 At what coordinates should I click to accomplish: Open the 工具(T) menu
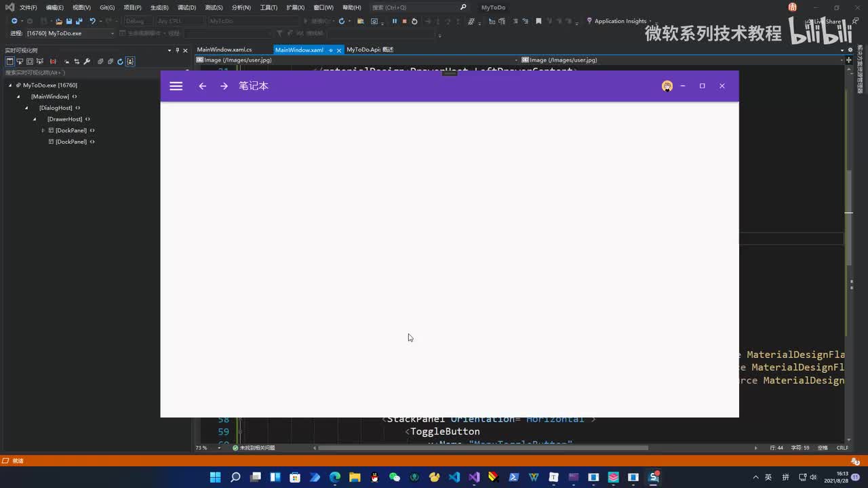click(x=269, y=7)
